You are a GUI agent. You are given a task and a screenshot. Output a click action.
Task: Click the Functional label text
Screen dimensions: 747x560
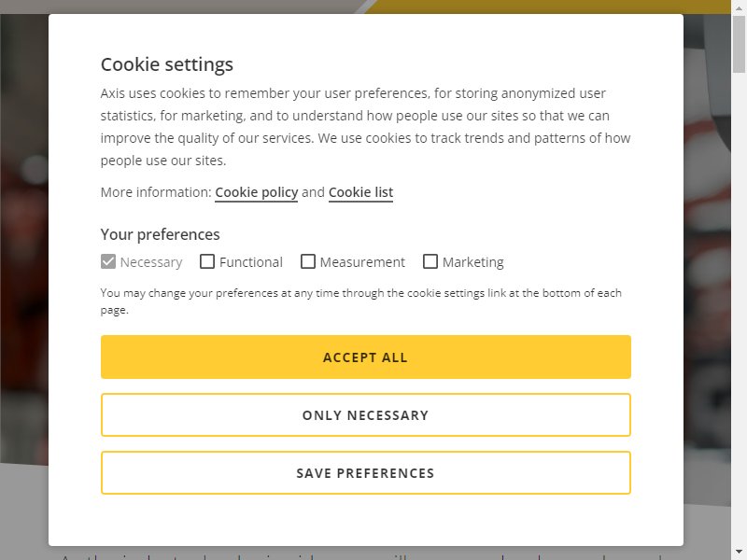pos(251,262)
